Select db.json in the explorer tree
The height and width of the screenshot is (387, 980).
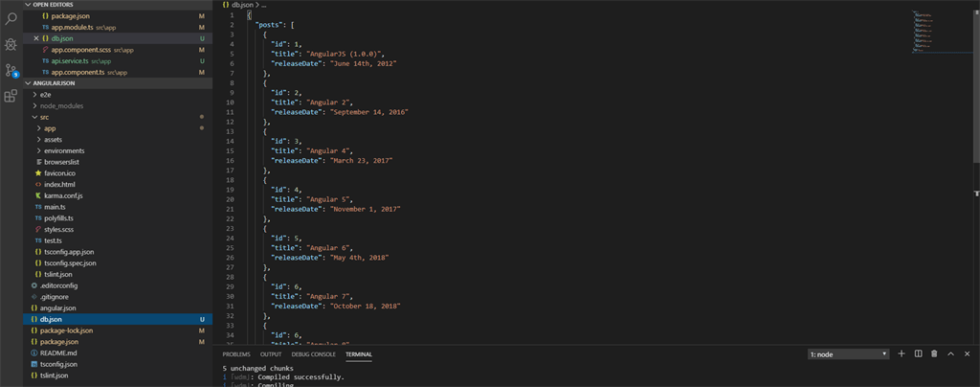(118, 320)
